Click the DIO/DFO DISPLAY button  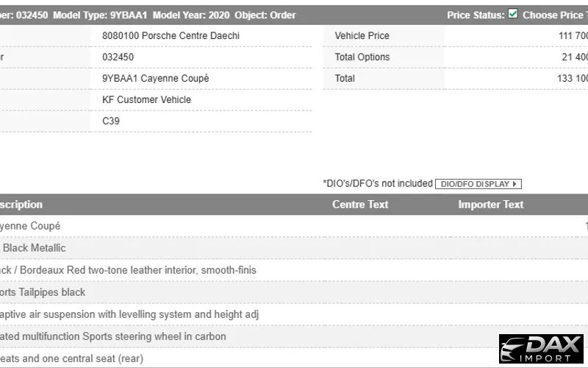(x=478, y=184)
